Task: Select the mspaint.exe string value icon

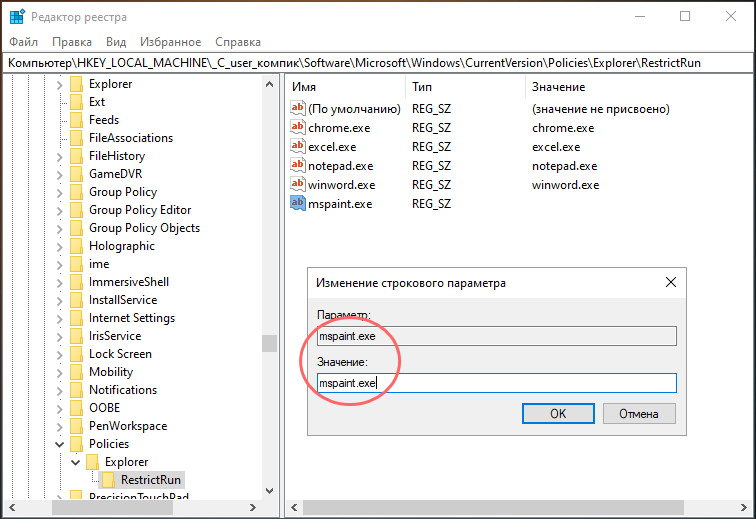Action: (297, 204)
